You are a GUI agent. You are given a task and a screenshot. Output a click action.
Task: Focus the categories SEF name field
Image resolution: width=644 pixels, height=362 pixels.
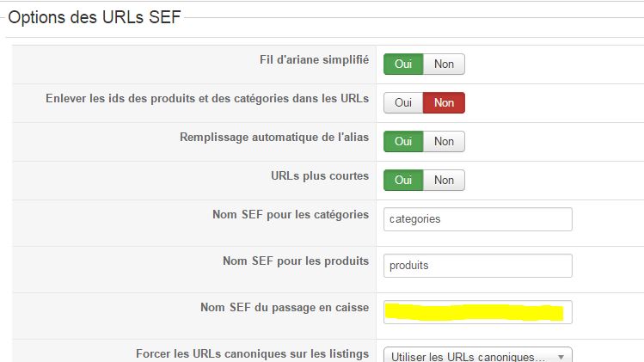477,218
